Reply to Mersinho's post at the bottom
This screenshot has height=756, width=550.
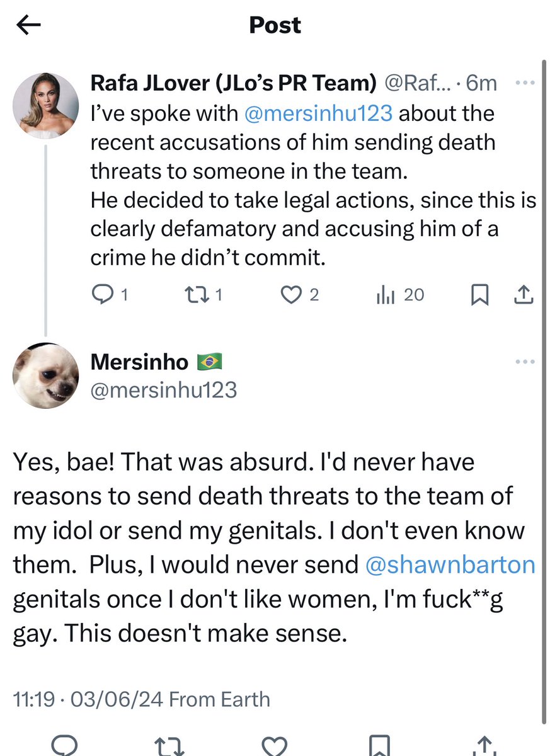coord(65,745)
